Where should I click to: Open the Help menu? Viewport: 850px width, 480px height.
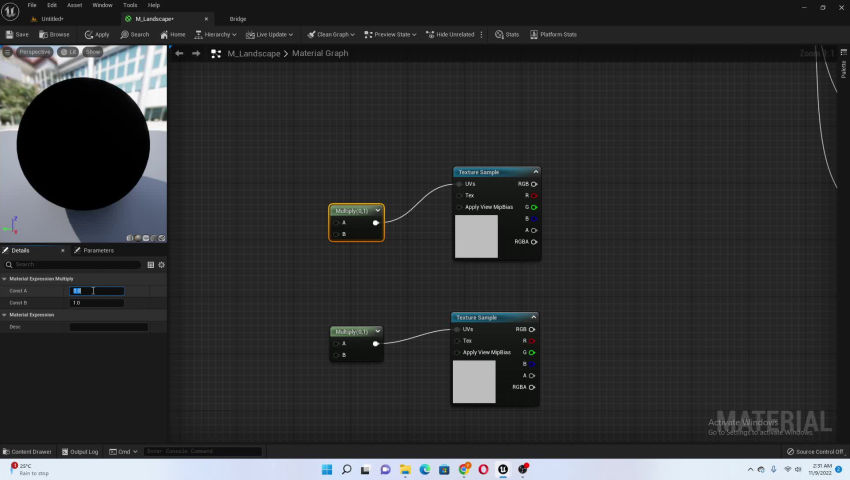[154, 5]
